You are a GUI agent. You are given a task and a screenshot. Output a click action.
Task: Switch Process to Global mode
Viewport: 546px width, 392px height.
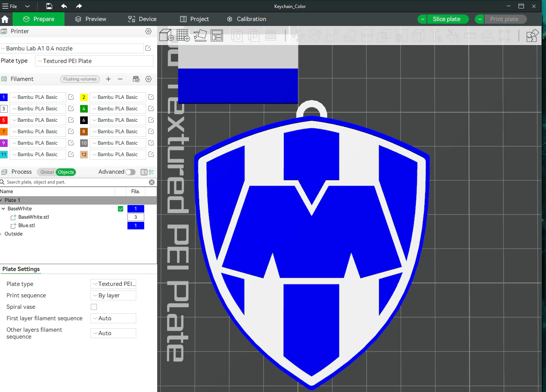47,172
